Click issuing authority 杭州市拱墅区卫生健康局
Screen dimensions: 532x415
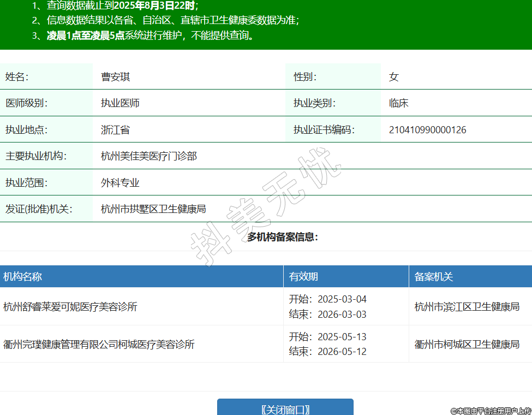pos(153,209)
